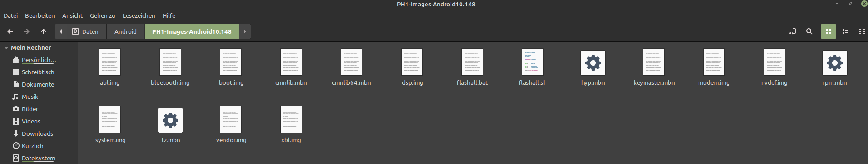This screenshot has height=164, width=868.
Task: Go up to the parent folder
Action: (x=44, y=31)
